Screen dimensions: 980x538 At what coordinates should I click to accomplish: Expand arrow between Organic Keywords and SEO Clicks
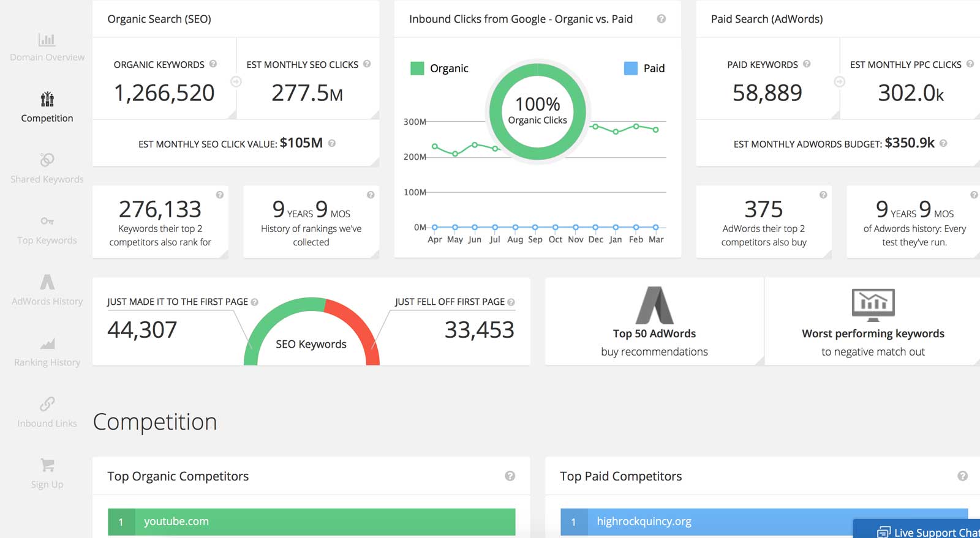coord(236,81)
